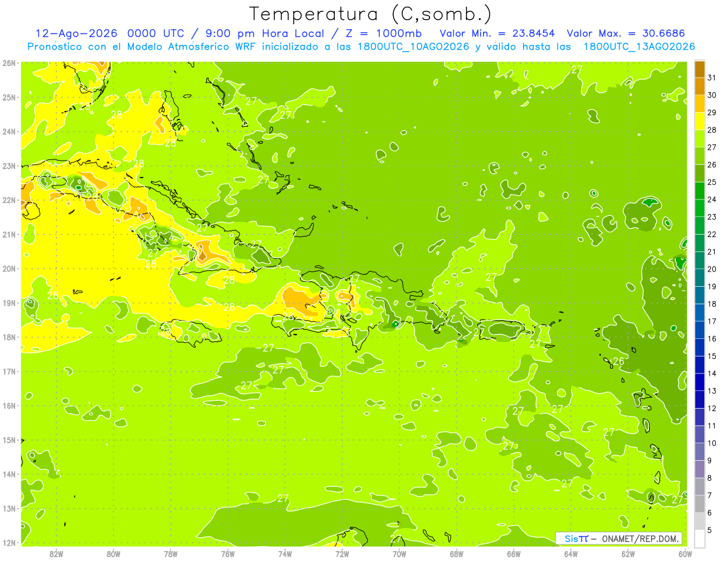728x562 pixels.
Task: Click latitude axis label "18N"
Action: (9, 337)
